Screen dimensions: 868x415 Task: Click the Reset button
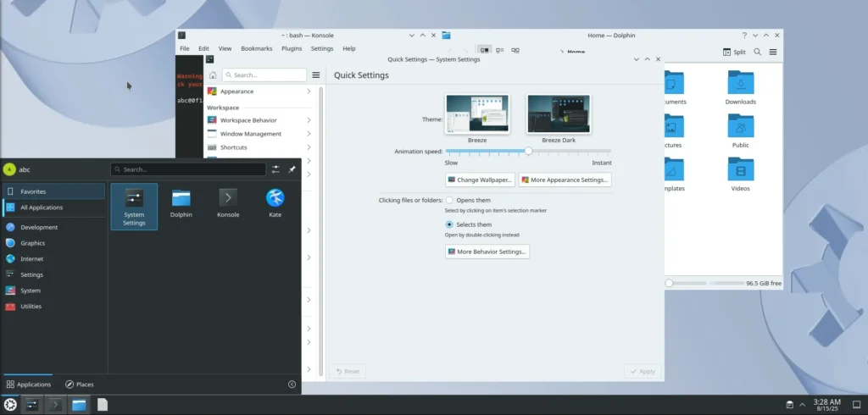(348, 372)
